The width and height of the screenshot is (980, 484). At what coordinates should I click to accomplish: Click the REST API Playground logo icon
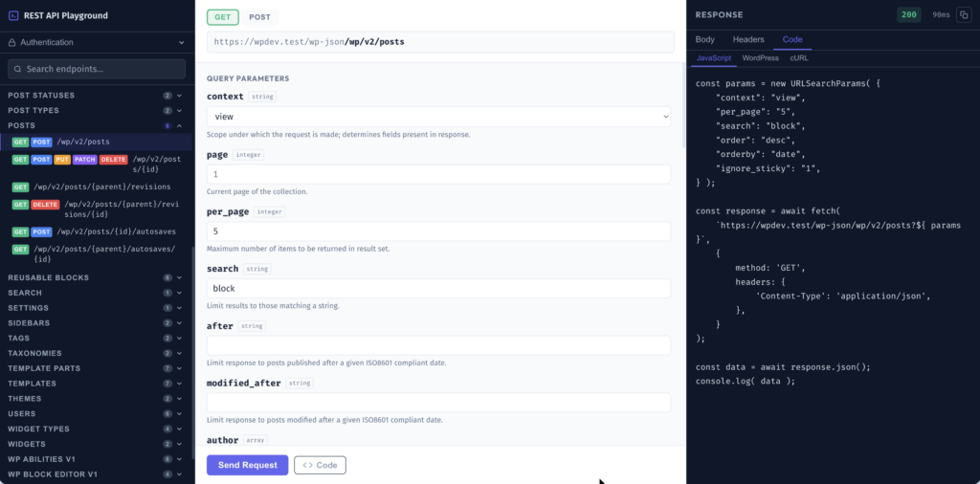click(x=13, y=15)
